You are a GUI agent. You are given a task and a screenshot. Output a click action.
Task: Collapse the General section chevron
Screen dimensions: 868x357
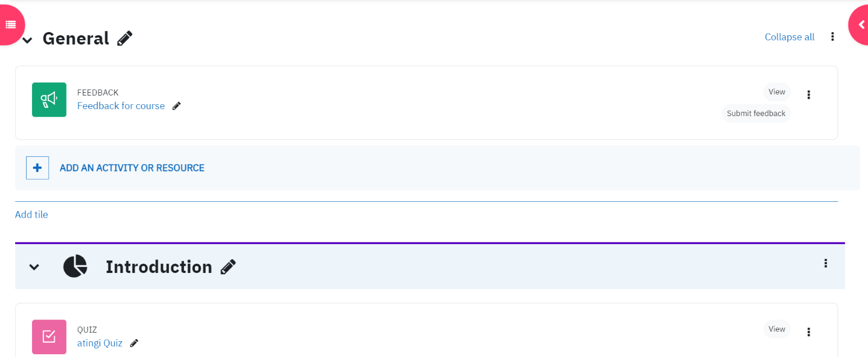[x=27, y=40]
